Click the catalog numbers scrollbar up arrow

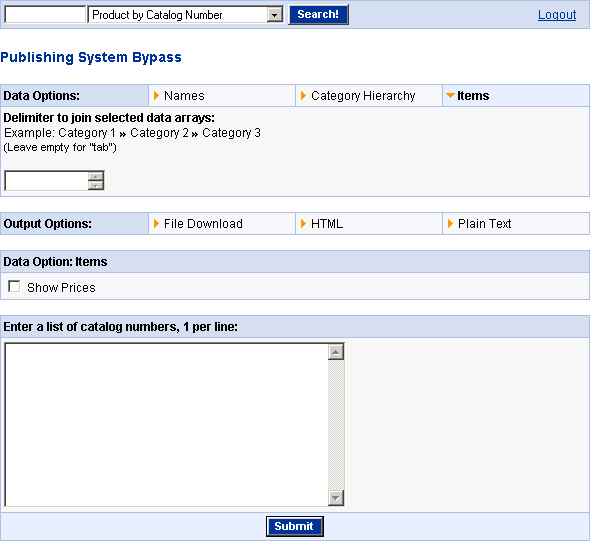[336, 352]
